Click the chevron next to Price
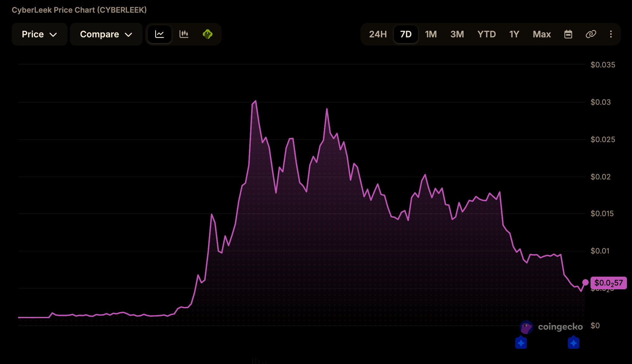Image resolution: width=632 pixels, height=364 pixels. coord(54,35)
